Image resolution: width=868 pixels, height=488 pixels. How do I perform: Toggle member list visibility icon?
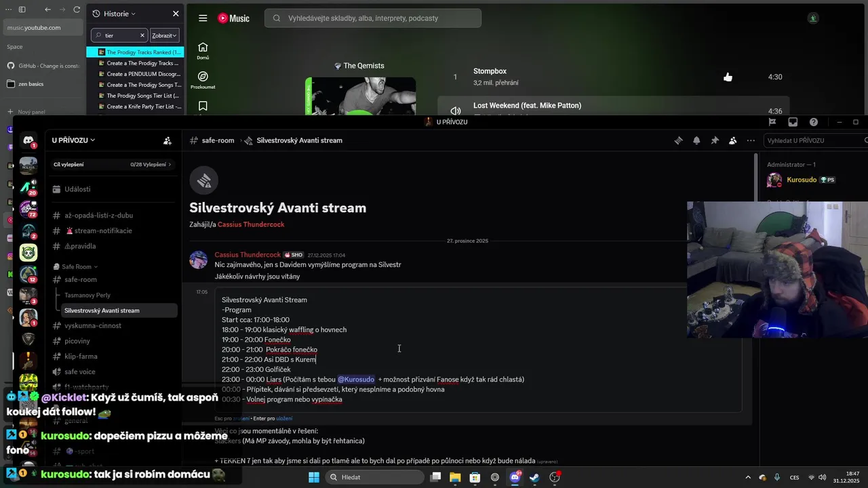coord(733,140)
